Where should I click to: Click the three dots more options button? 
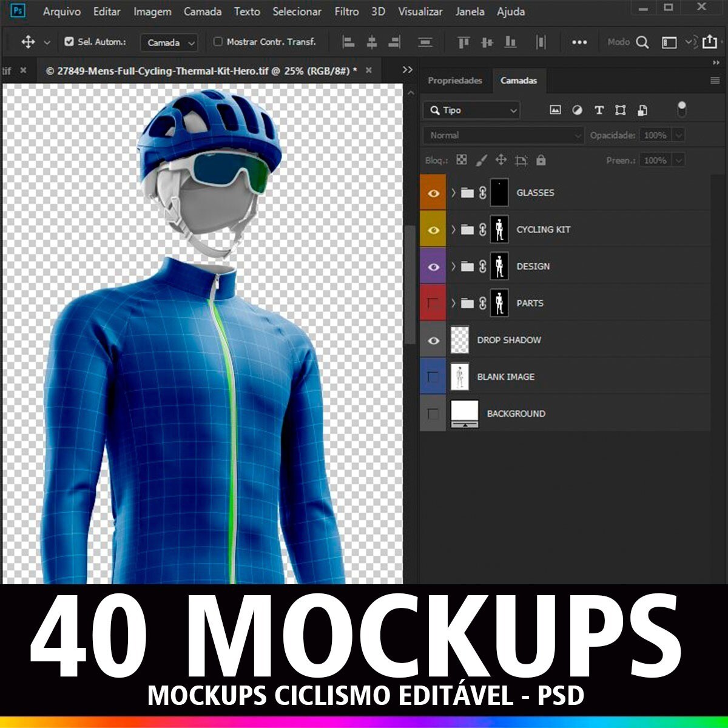point(579,42)
